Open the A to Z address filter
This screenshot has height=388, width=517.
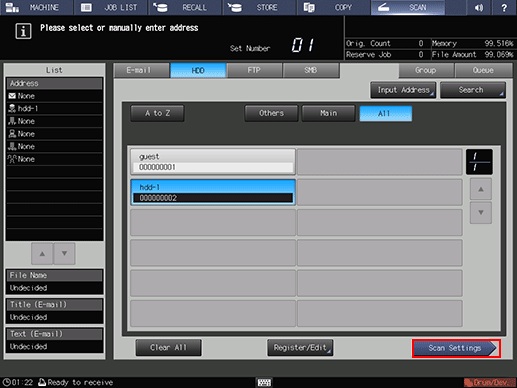pos(157,113)
